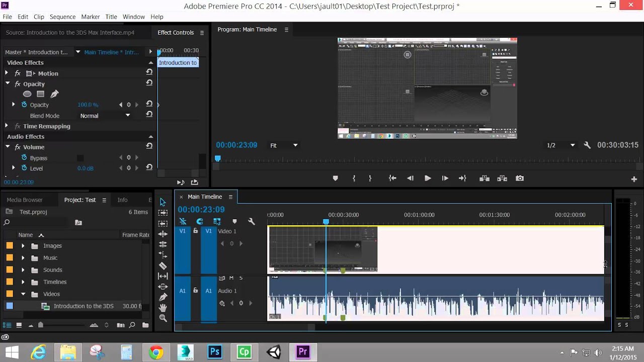Open the Title menu
644x362 pixels.
click(x=111, y=17)
